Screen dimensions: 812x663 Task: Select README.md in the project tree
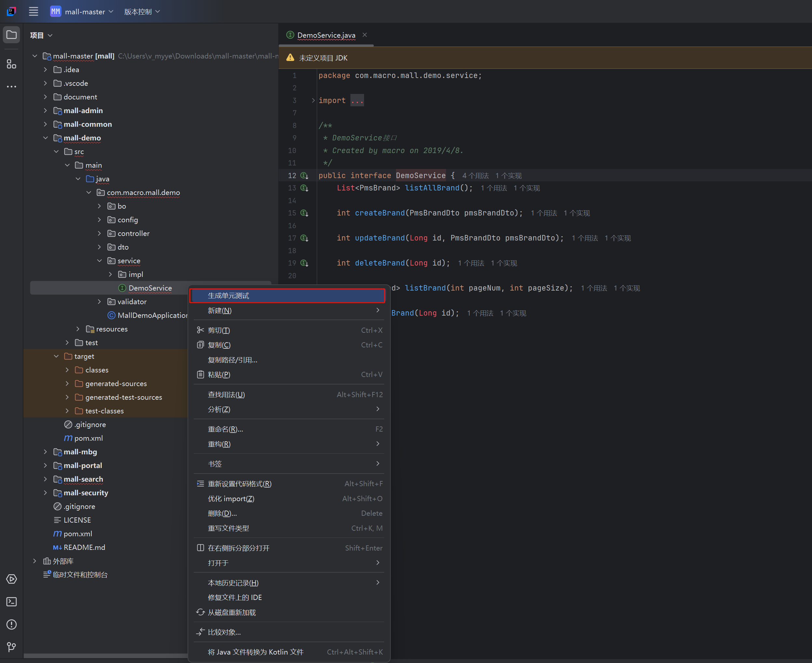coord(84,547)
